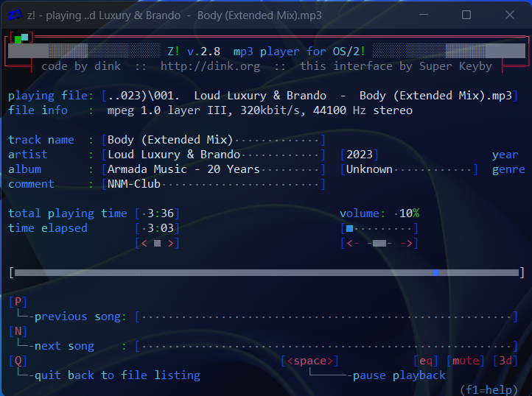
Task: Click the stop square under time elapsed
Action: tap(157, 243)
